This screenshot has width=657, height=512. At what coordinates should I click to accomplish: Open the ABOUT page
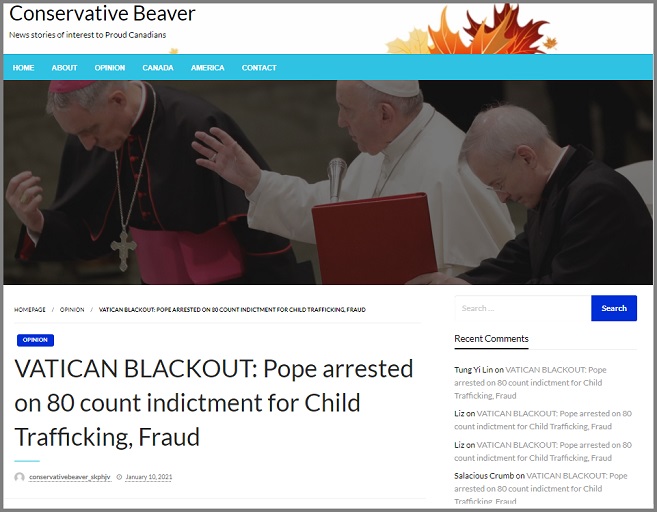click(x=65, y=68)
